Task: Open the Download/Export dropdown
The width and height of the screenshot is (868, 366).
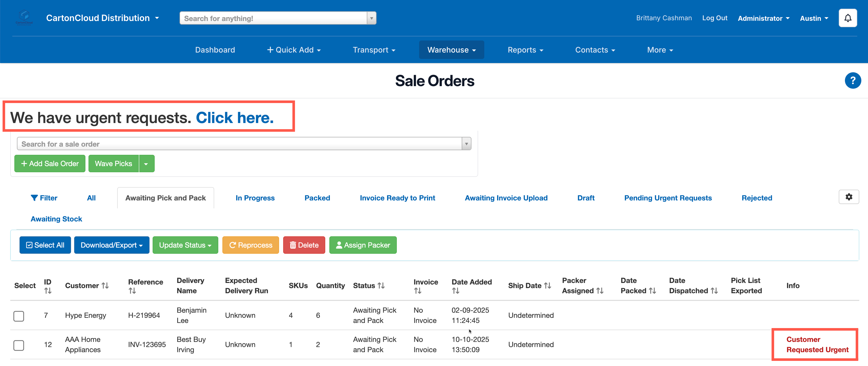Action: coord(112,245)
